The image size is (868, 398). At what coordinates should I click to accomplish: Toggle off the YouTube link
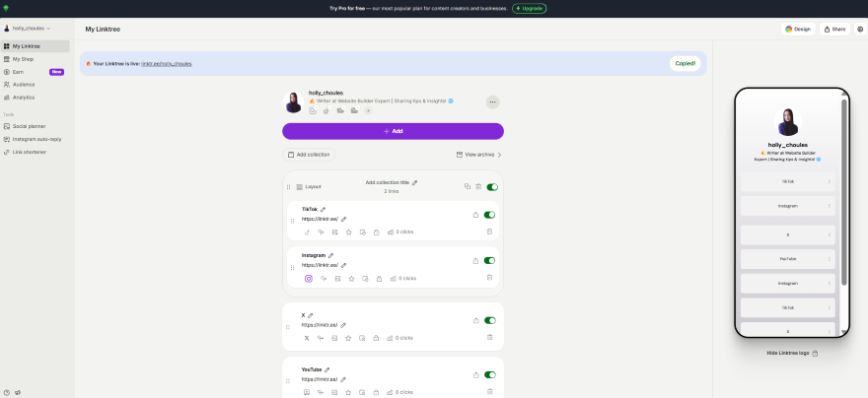point(489,374)
